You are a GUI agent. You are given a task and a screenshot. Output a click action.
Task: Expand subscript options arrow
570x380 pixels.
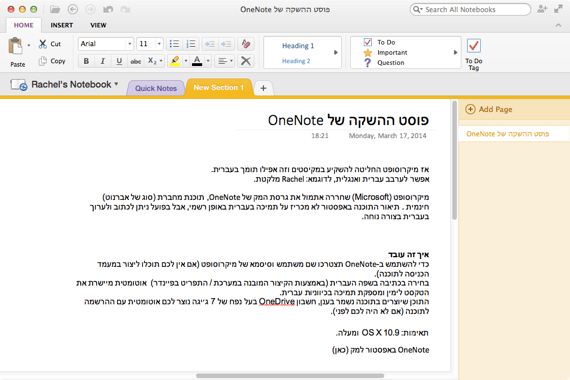tap(161, 61)
